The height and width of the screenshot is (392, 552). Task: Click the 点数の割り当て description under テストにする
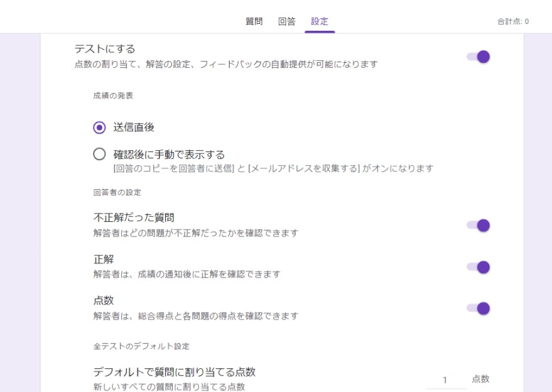(x=226, y=65)
